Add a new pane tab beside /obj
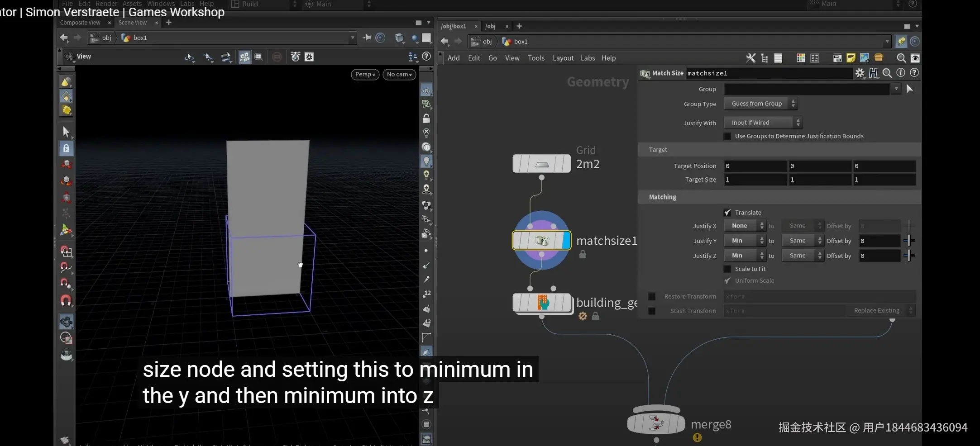The height and width of the screenshot is (446, 980). 519,26
